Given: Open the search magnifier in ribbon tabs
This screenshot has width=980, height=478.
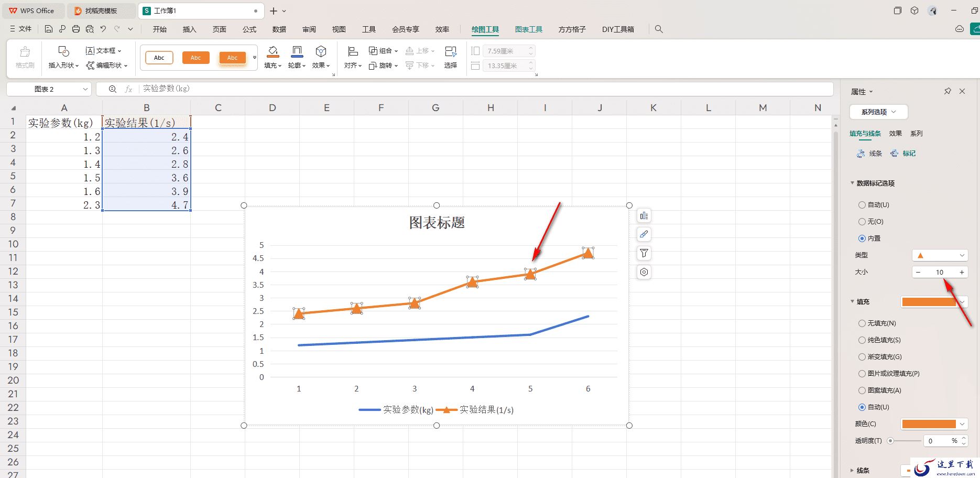Looking at the screenshot, I should [659, 29].
